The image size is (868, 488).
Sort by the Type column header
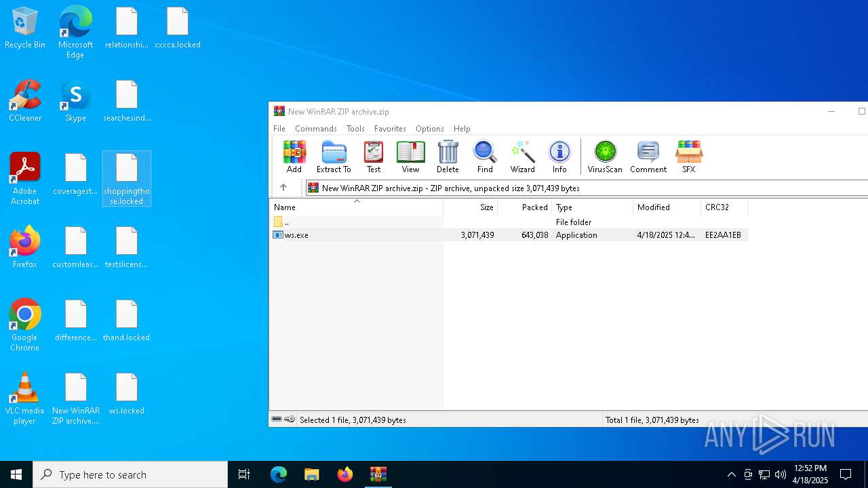[x=593, y=207]
